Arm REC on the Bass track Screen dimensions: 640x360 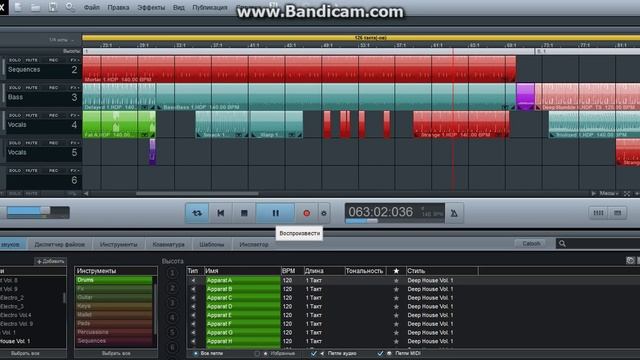(x=53, y=88)
